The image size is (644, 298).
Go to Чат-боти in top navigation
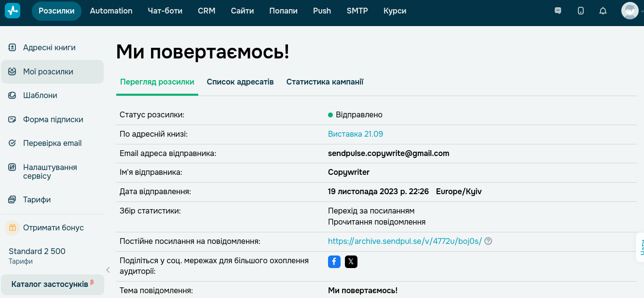pyautogui.click(x=165, y=11)
